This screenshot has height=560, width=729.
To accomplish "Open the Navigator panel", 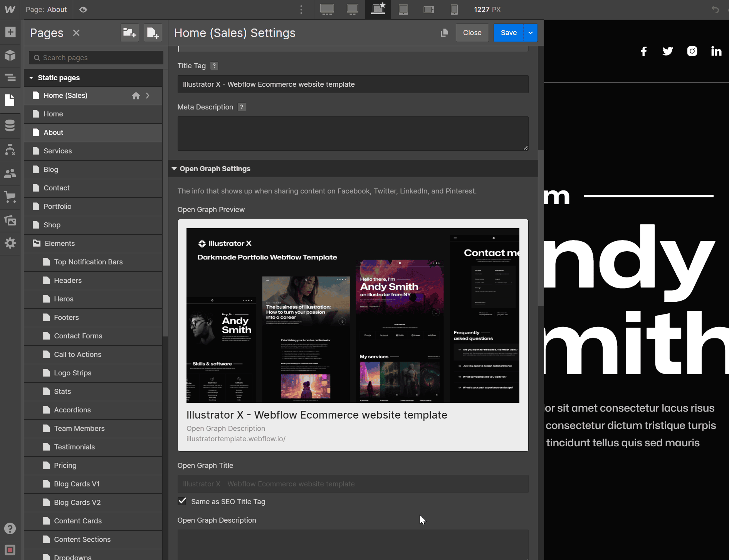I will pos(10,77).
